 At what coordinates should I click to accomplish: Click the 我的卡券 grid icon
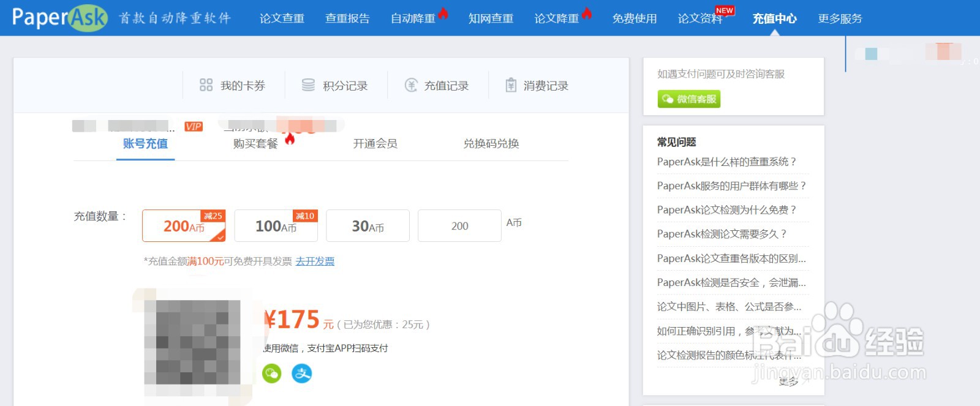206,85
